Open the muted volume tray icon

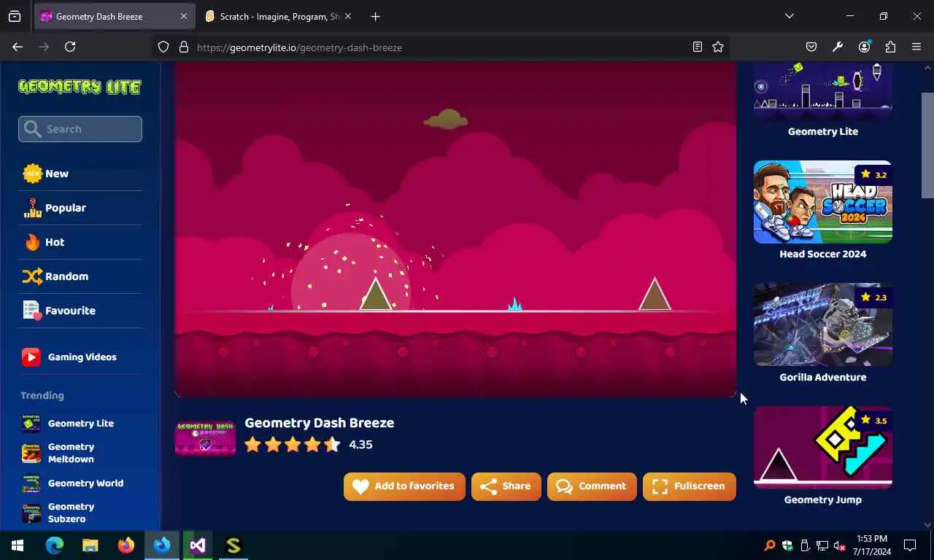(839, 545)
